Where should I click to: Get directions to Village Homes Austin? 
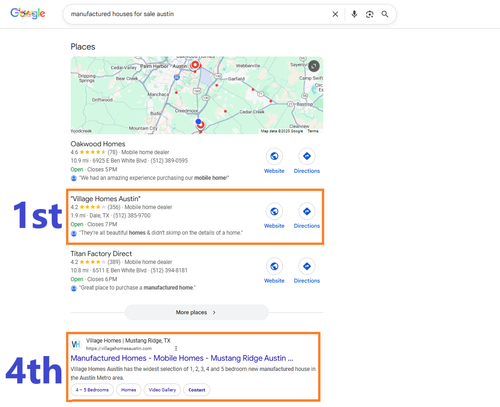tap(307, 211)
